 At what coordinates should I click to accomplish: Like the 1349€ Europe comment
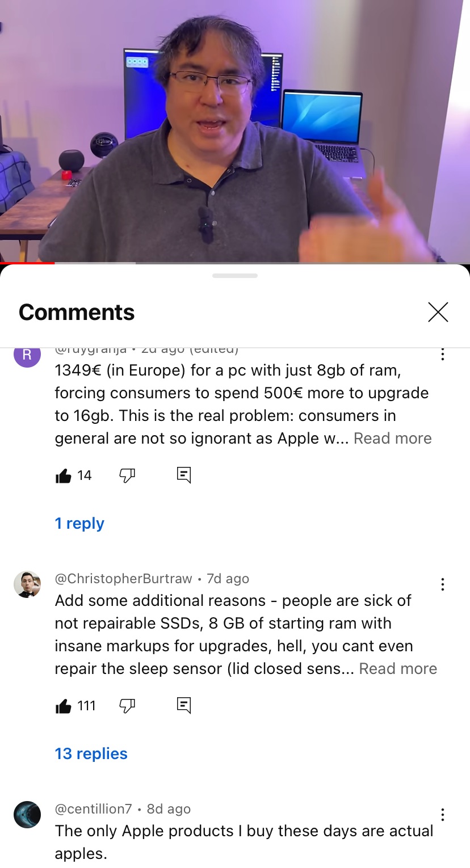coord(63,475)
